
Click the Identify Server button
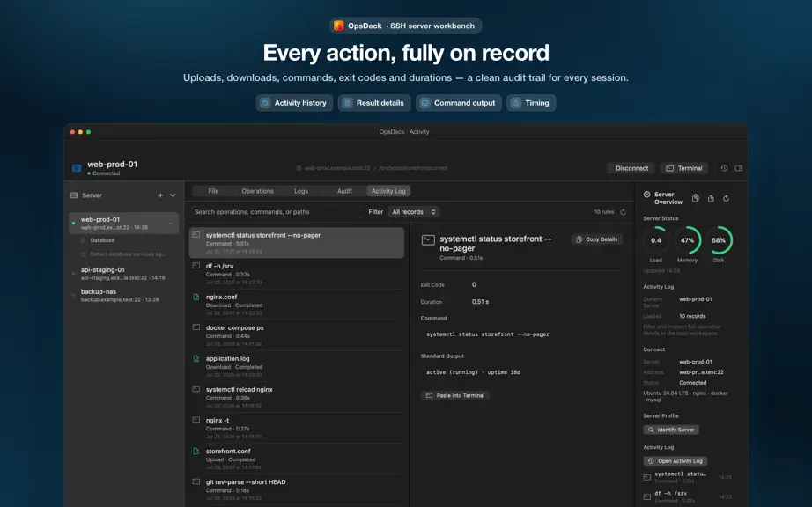[671, 430]
